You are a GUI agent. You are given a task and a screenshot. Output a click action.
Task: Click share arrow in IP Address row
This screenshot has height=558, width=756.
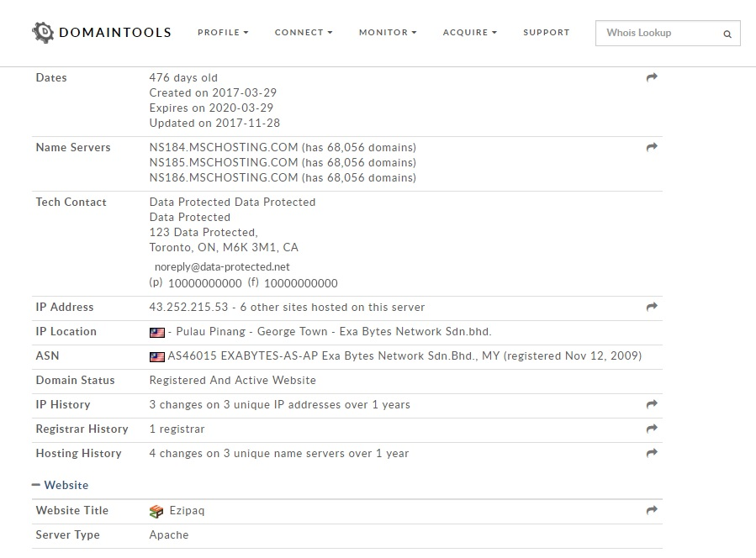tap(652, 307)
